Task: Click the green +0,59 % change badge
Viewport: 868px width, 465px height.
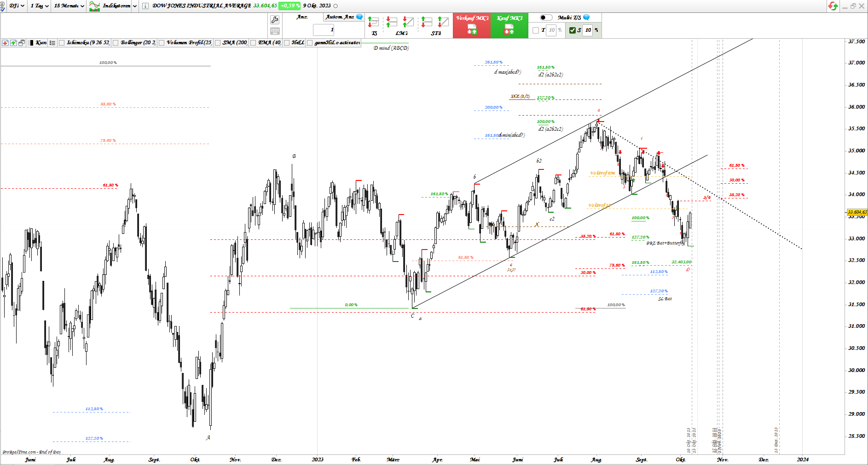Action: tap(289, 6)
